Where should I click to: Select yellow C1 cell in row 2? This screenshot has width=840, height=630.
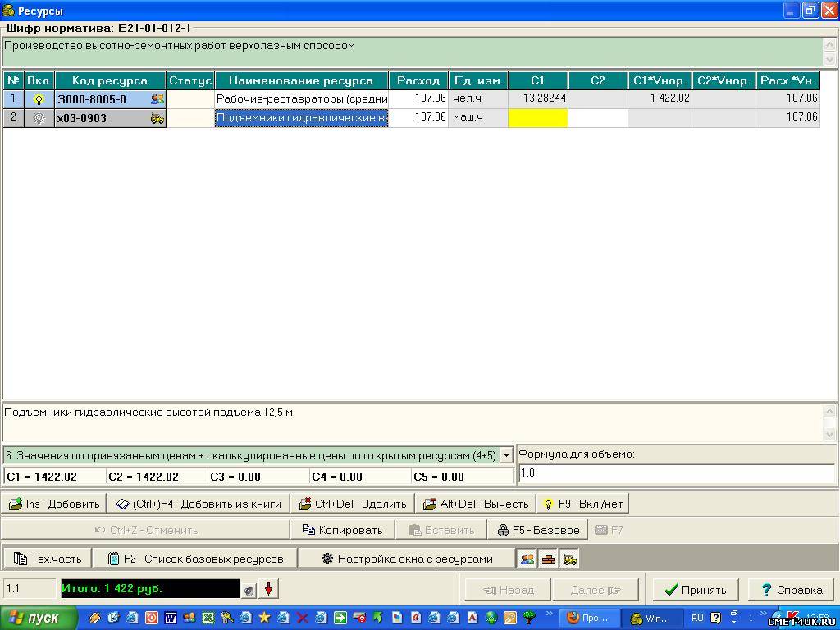tap(538, 118)
